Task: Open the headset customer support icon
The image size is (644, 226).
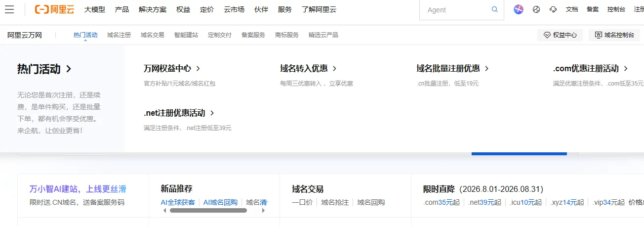Action: click(x=553, y=9)
